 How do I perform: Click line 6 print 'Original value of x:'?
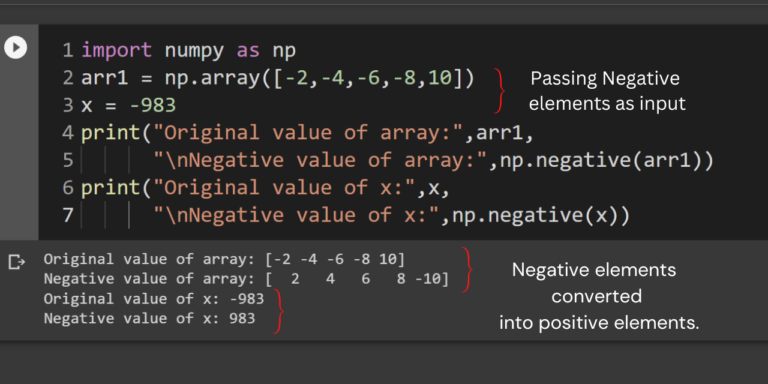pos(265,188)
